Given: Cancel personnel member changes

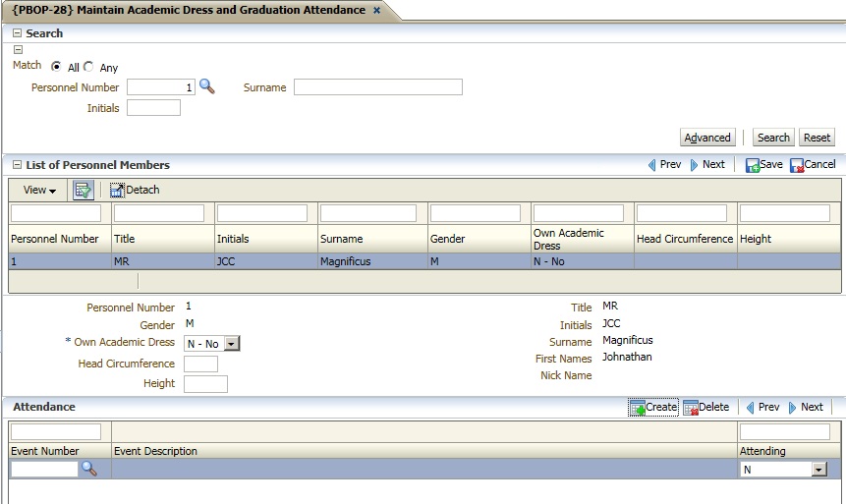Looking at the screenshot, I should 813,165.
